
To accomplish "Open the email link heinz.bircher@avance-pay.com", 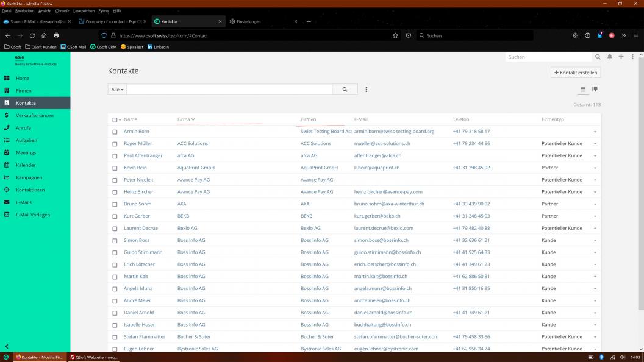I will coord(388,192).
